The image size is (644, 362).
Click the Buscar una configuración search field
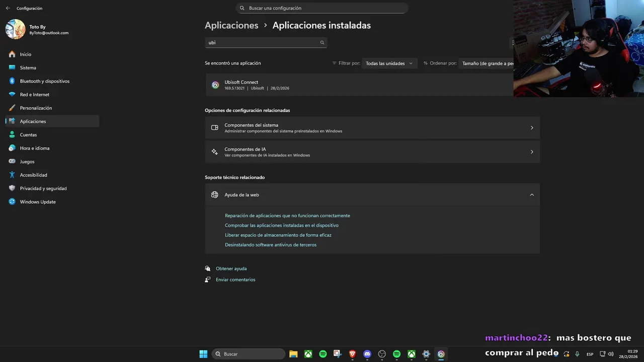click(322, 8)
